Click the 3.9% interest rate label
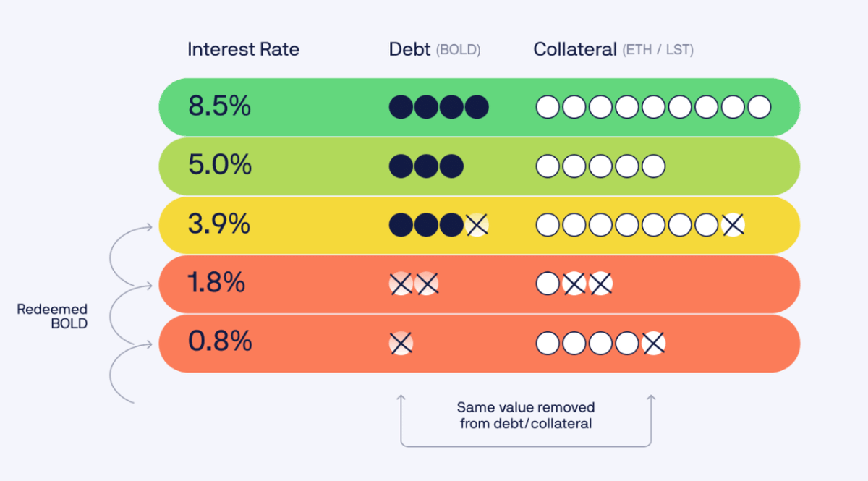The width and height of the screenshot is (868, 481). [218, 224]
